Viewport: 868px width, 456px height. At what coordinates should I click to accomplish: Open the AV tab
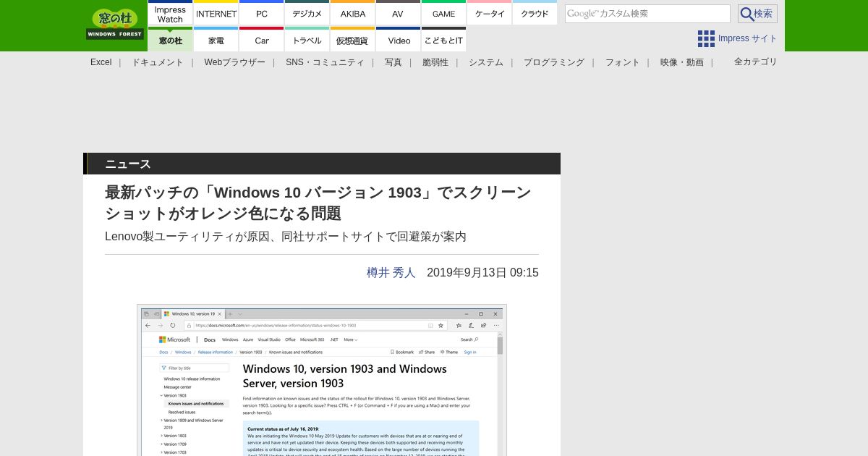tap(398, 13)
